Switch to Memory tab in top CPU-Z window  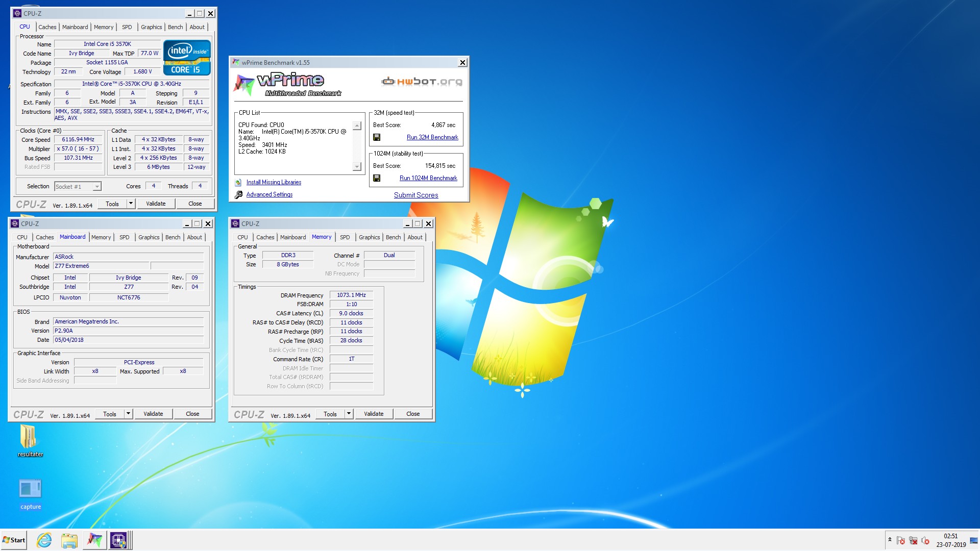(x=104, y=27)
